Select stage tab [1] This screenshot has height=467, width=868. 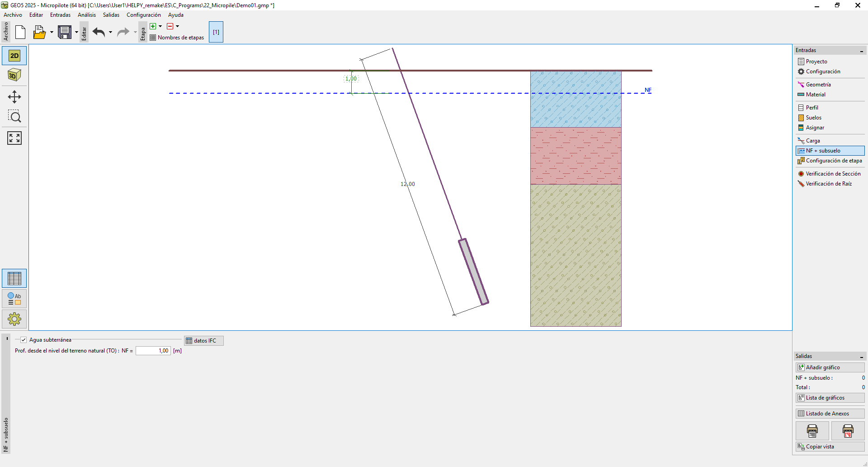pos(216,32)
